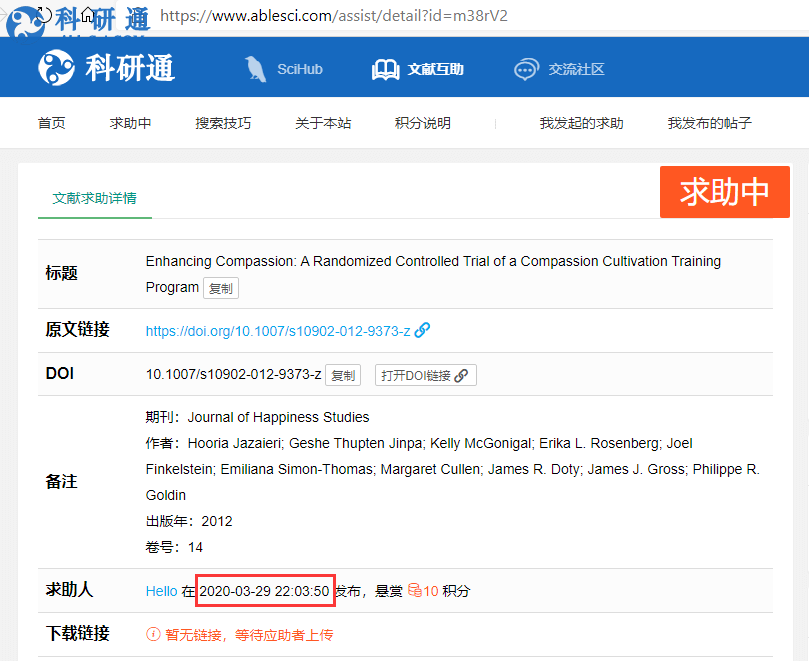Viewport: 809px width, 661px height.
Task: Click link icon after the DOI URL
Action: click(422, 330)
